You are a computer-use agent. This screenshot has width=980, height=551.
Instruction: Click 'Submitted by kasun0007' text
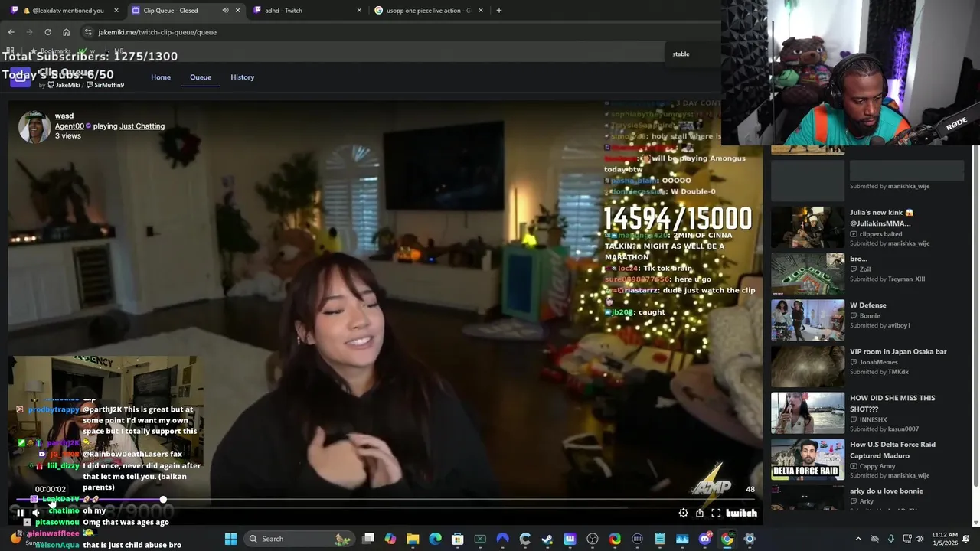coord(884,429)
